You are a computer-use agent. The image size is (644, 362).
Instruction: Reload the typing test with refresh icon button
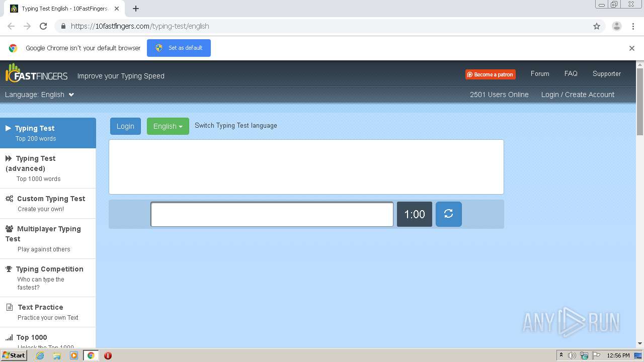tap(448, 214)
